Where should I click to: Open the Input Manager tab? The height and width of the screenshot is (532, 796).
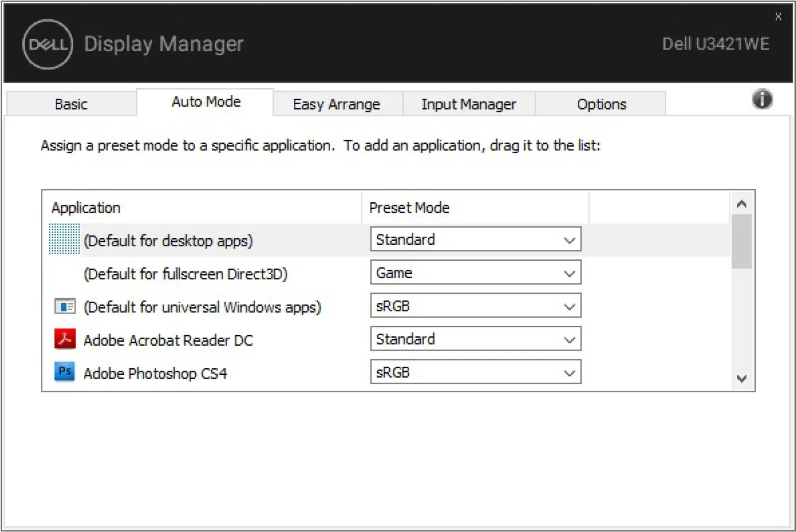click(x=469, y=104)
